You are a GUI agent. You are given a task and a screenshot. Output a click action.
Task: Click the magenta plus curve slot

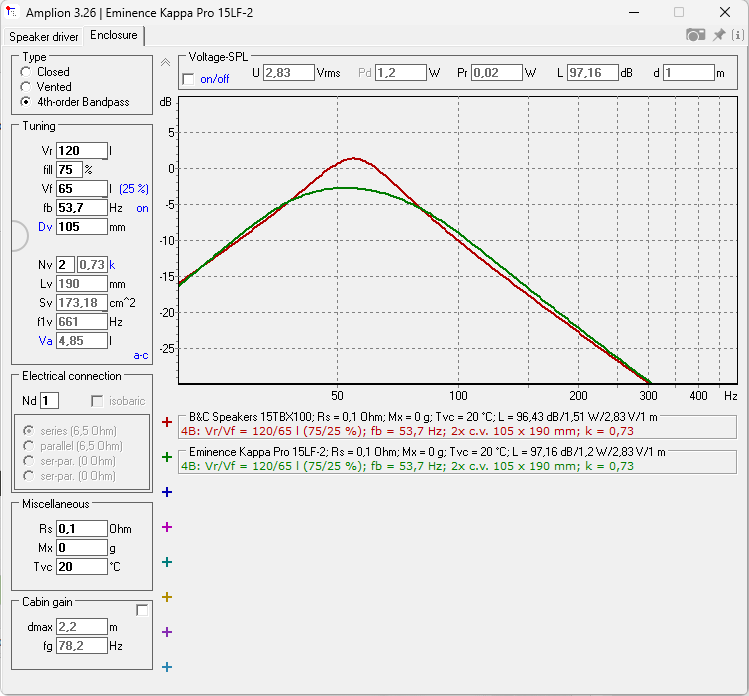(x=167, y=527)
